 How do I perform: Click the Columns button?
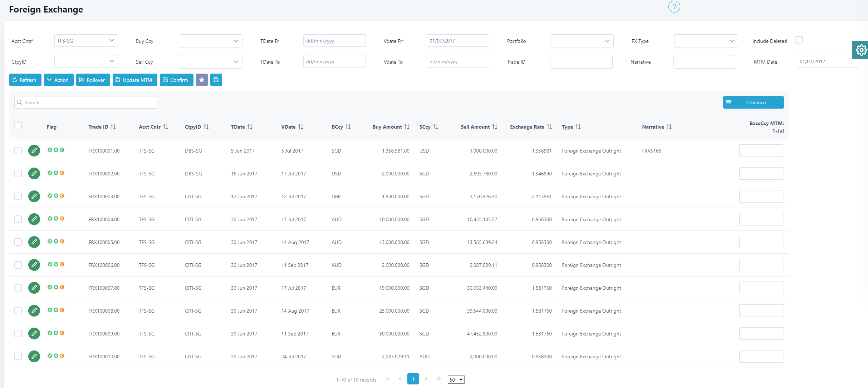pyautogui.click(x=753, y=103)
